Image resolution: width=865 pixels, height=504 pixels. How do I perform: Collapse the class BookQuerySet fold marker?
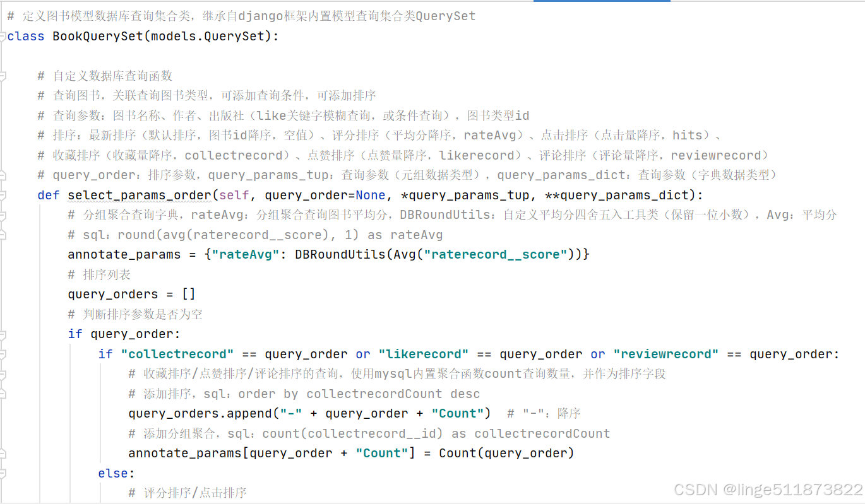pos(3,36)
